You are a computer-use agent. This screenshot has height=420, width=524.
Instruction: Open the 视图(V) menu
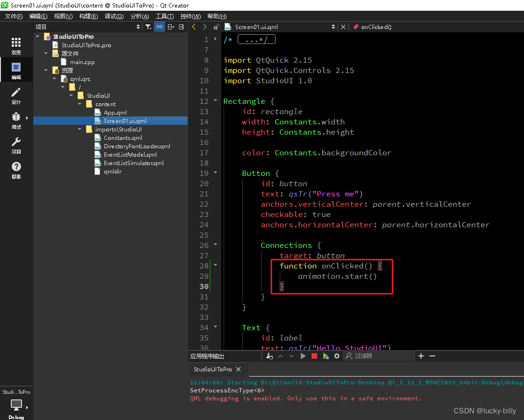click(x=63, y=16)
